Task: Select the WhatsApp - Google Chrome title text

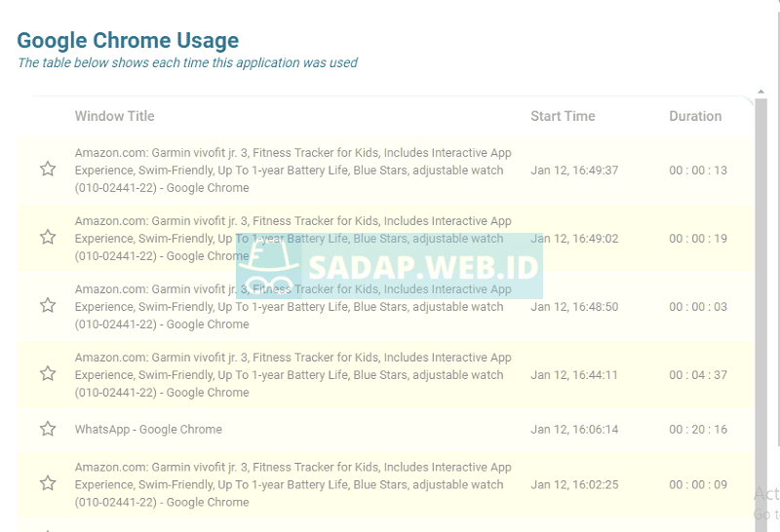Action: coord(148,429)
